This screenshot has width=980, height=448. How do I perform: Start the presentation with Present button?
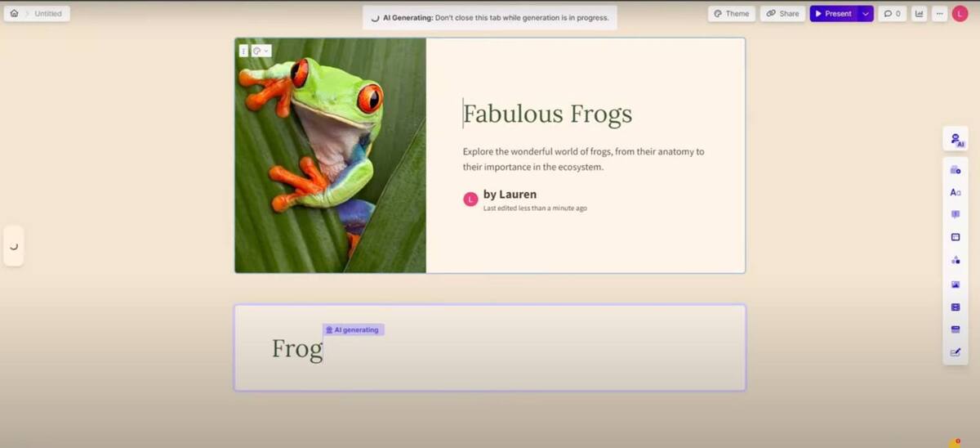tap(833, 14)
